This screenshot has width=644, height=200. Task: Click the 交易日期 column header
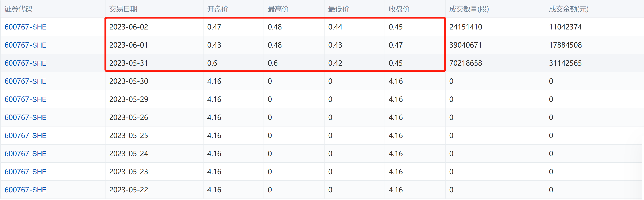point(123,9)
